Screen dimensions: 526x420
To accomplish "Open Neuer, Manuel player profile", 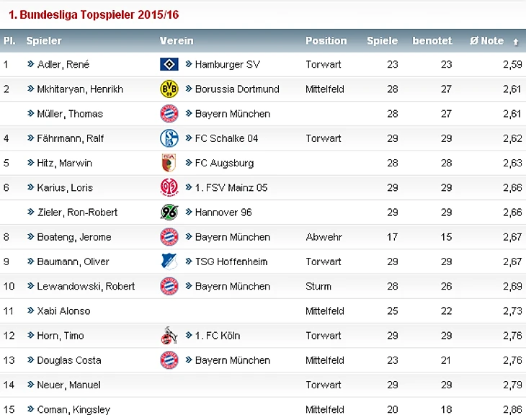I will click(x=68, y=385).
